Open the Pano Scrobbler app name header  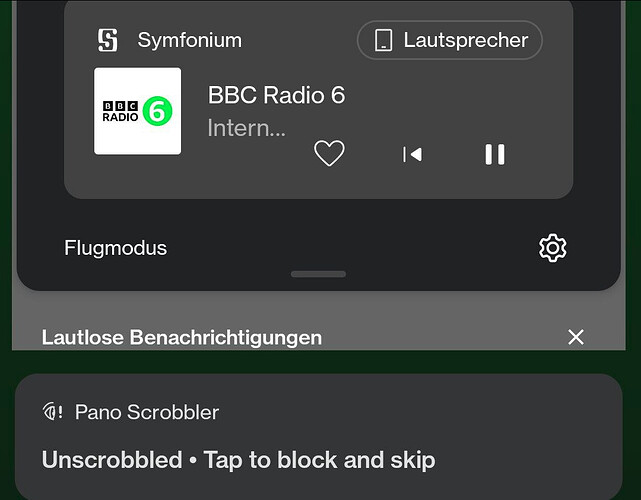[x=147, y=412]
